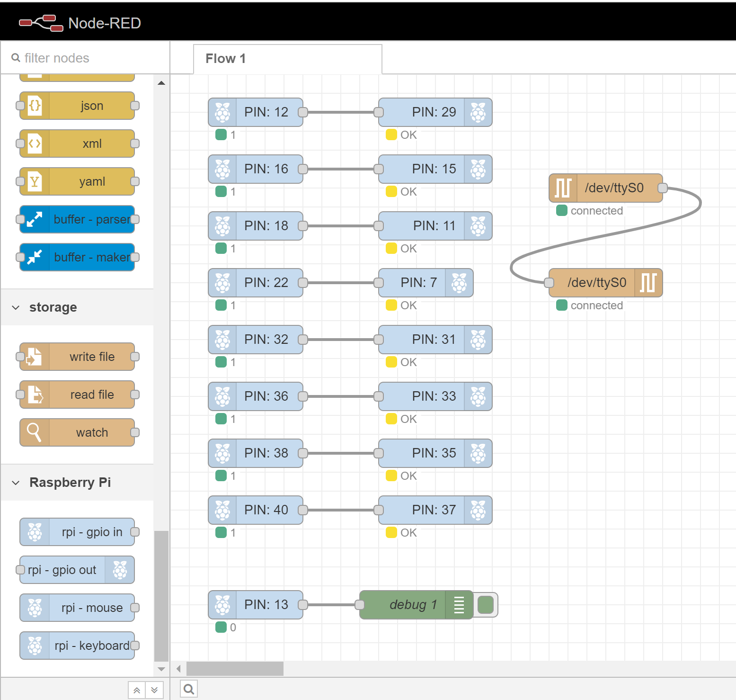Click the horizontal scrollbar thumb of the canvas
Viewport: 736px width, 700px height.
pos(235,669)
